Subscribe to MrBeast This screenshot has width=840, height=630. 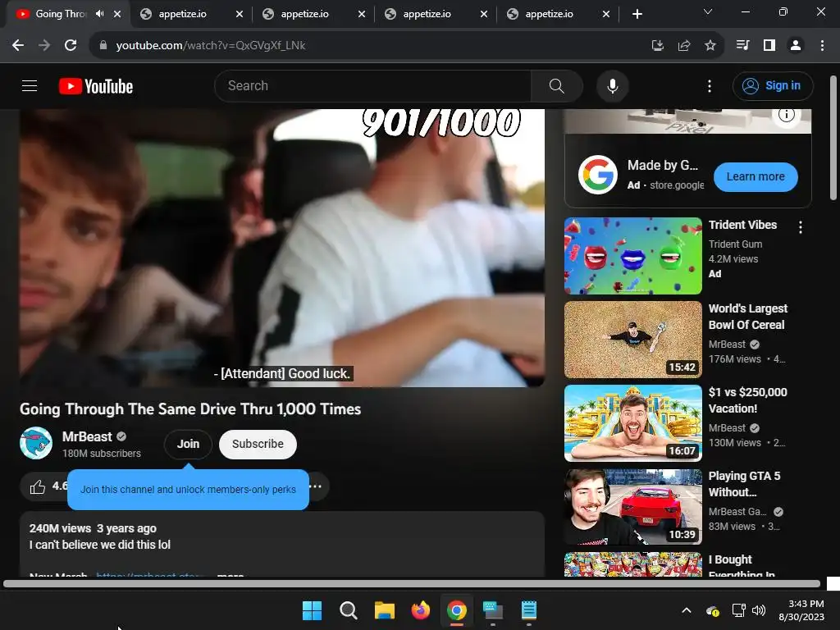click(258, 444)
